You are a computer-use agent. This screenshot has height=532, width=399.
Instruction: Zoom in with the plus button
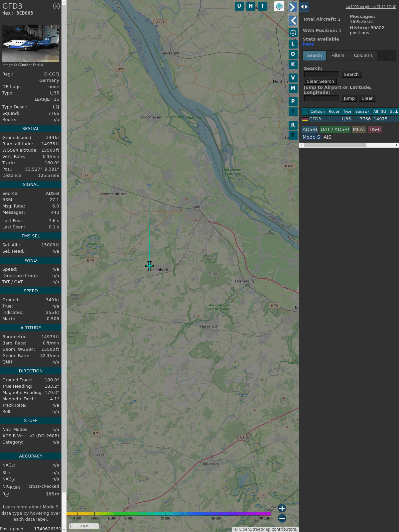click(x=282, y=508)
